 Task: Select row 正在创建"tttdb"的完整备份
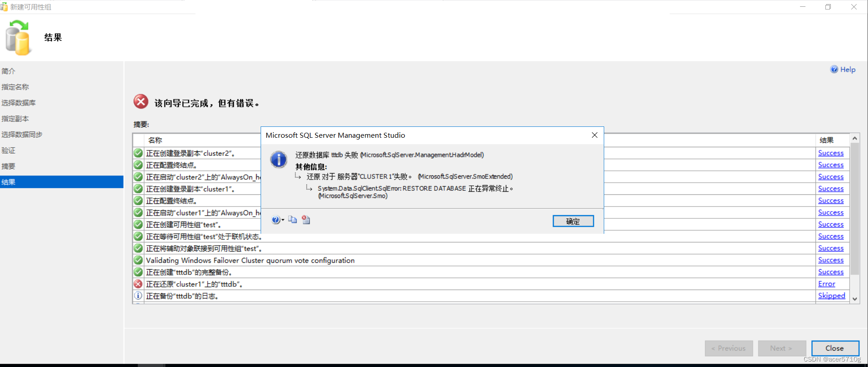coord(491,272)
